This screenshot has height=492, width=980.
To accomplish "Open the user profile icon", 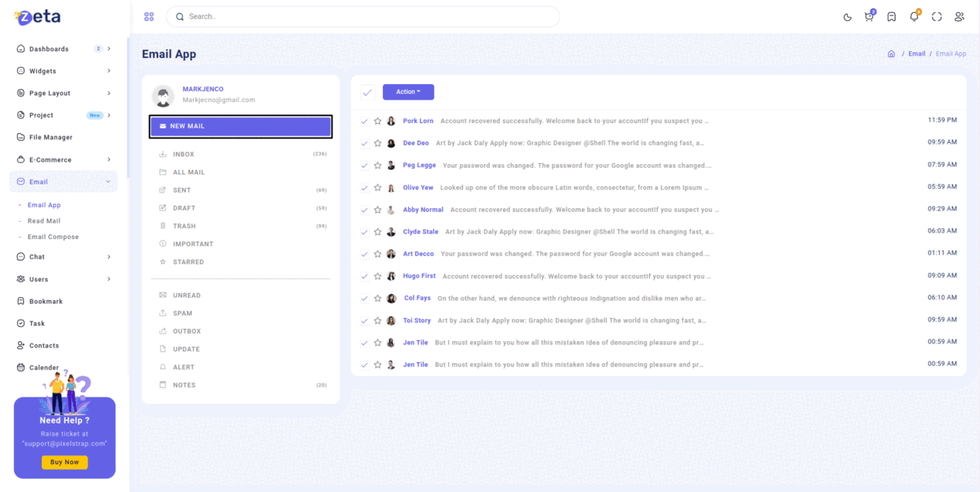I will point(959,17).
